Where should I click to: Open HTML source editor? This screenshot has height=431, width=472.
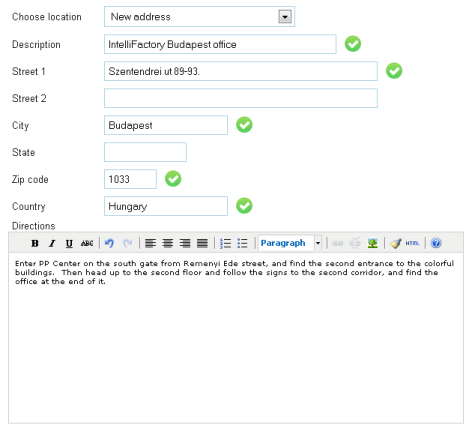pyautogui.click(x=412, y=243)
